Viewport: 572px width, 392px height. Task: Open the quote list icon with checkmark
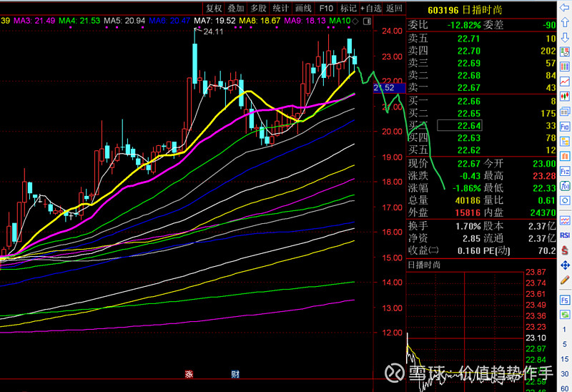(x=565, y=52)
